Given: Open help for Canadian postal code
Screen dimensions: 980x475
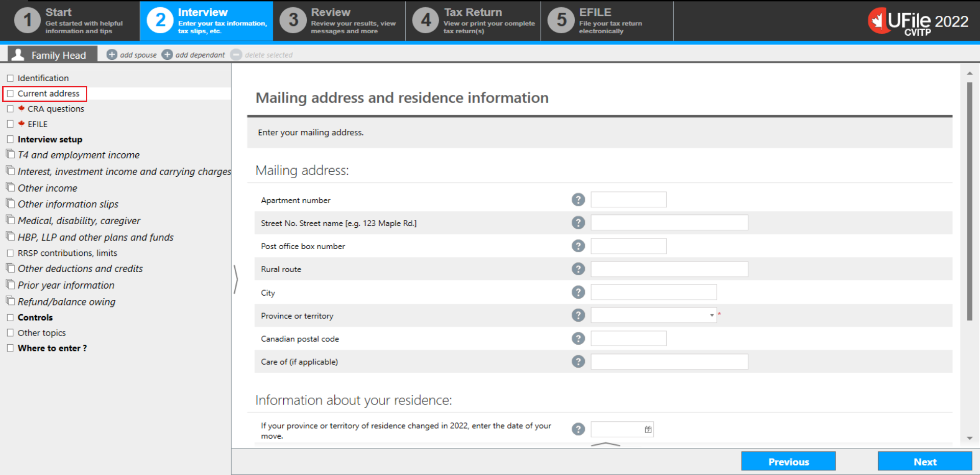Looking at the screenshot, I should pos(578,339).
